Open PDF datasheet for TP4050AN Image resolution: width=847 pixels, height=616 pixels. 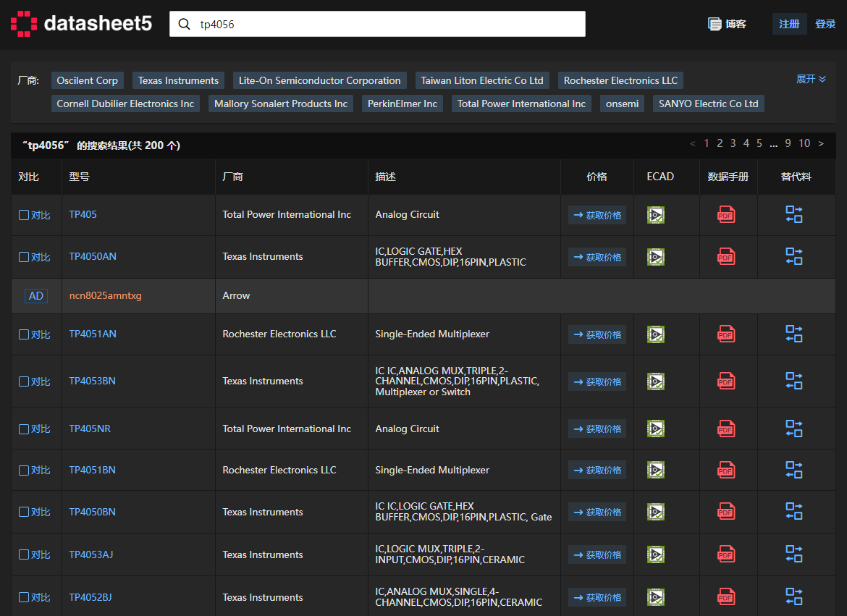pyautogui.click(x=726, y=257)
